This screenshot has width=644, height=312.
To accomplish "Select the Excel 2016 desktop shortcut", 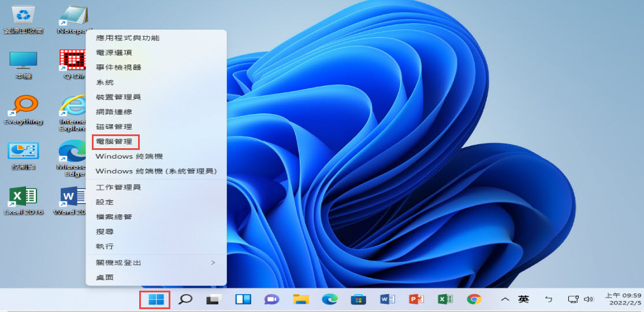I will click(24, 201).
